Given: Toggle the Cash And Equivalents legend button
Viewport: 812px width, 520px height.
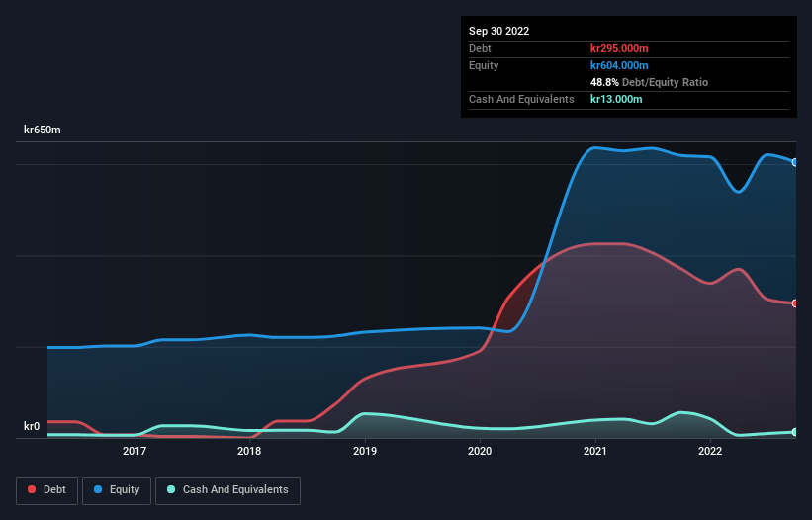Looking at the screenshot, I should 227,490.
